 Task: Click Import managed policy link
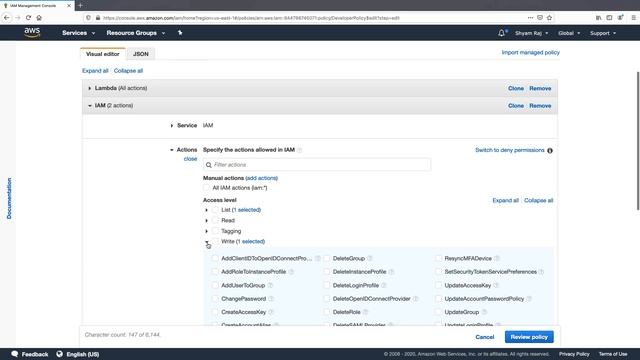531,52
